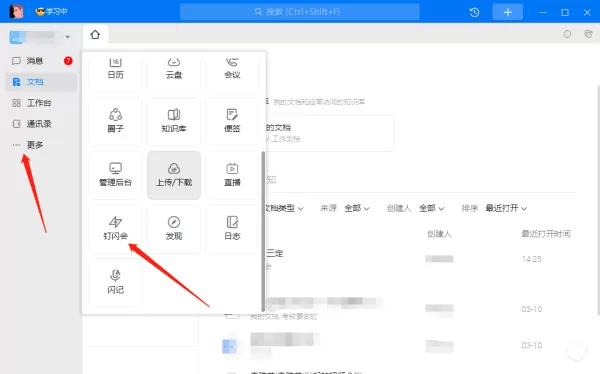The image size is (600, 374).
Task: Expand the 文档类型 filter dropdown
Action: pos(284,208)
